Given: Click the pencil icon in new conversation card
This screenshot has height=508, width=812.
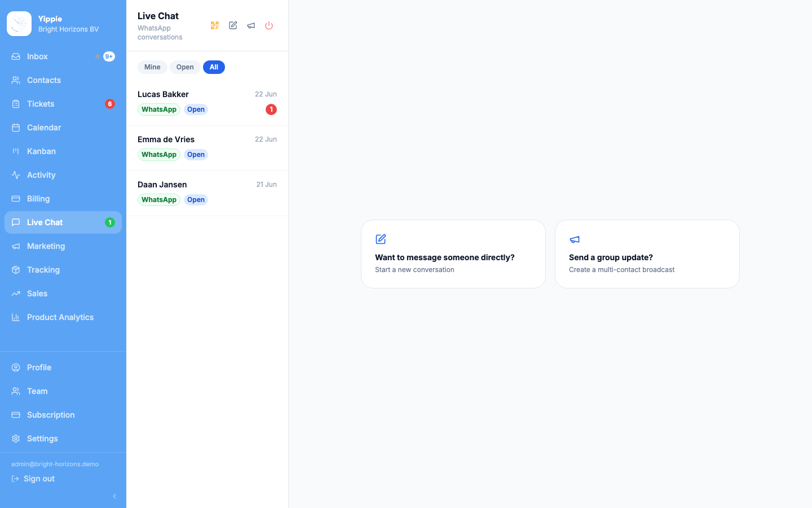Looking at the screenshot, I should click(381, 239).
